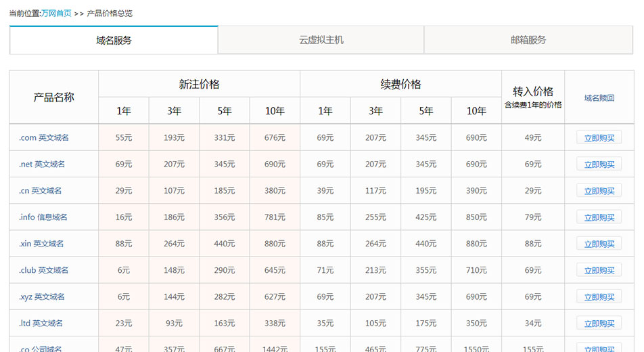Open the .info 信息域名 link

(x=43, y=217)
